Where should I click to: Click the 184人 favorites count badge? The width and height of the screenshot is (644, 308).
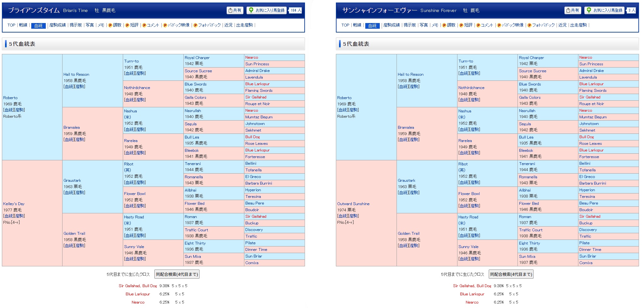(x=295, y=10)
